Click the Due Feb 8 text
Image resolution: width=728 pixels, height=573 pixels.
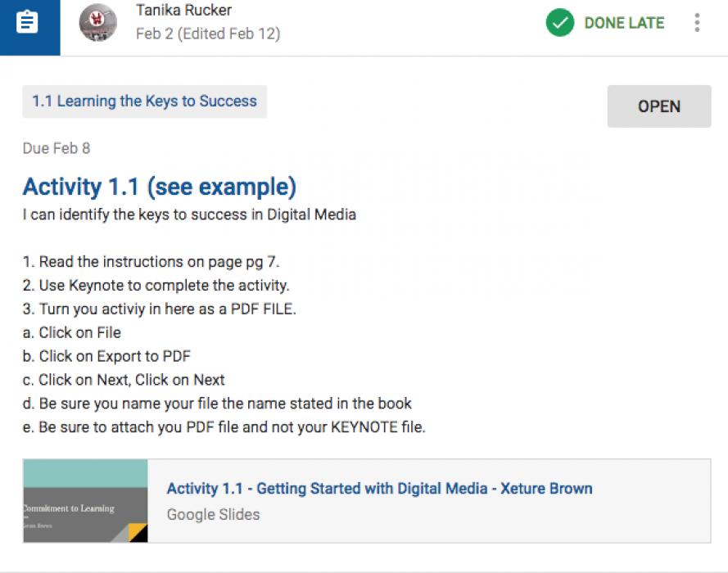[57, 148]
